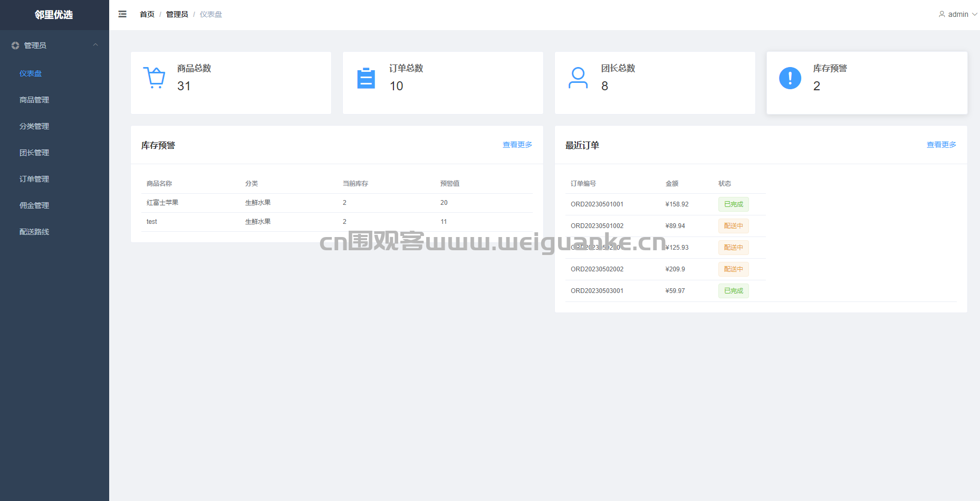Click 已完成 status tag for order ORD20230501001
This screenshot has height=501, width=980.
point(733,204)
